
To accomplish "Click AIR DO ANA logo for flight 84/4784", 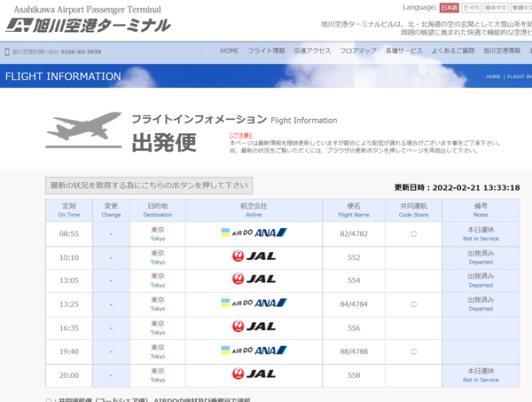I will tap(254, 303).
